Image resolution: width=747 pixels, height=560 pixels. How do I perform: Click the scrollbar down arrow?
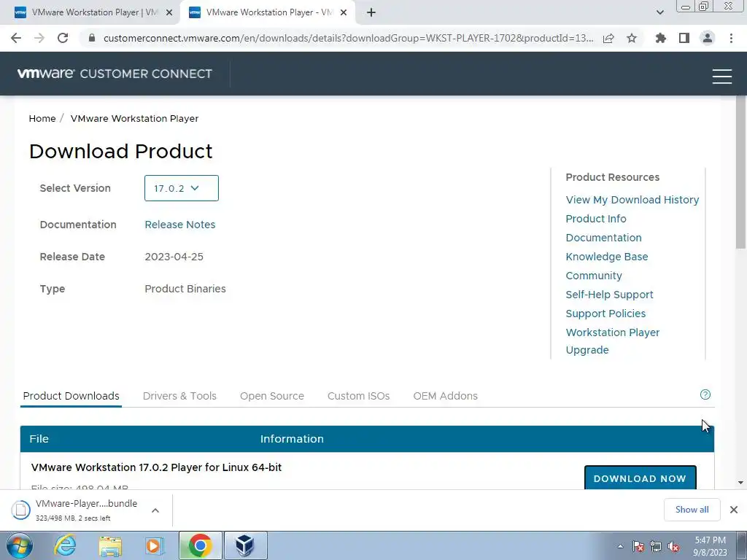(741, 483)
